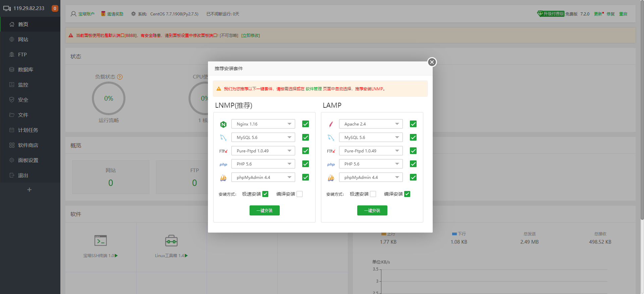Click the 立即修改 link in port warning
Image resolution: width=644 pixels, height=294 pixels.
click(251, 35)
